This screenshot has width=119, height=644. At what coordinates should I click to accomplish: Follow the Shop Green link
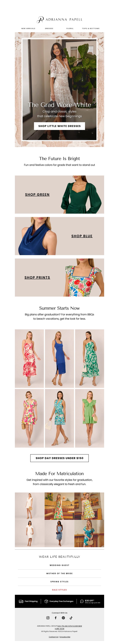click(x=37, y=194)
